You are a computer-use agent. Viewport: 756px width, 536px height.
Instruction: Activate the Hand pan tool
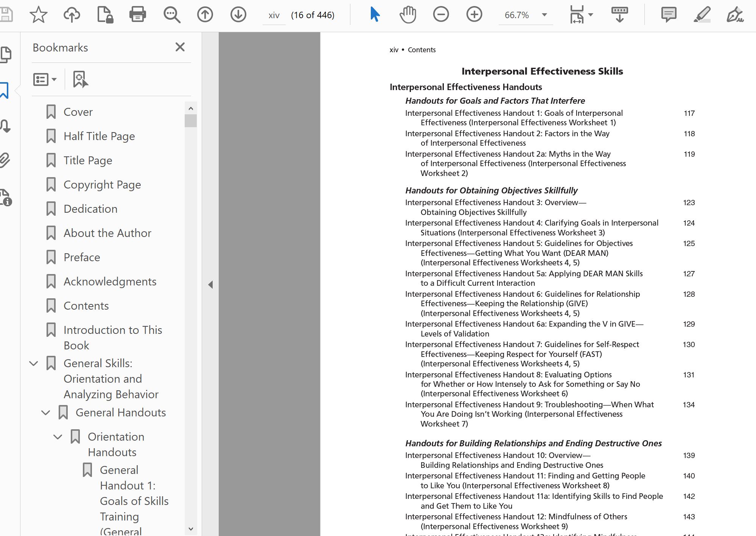pyautogui.click(x=408, y=15)
